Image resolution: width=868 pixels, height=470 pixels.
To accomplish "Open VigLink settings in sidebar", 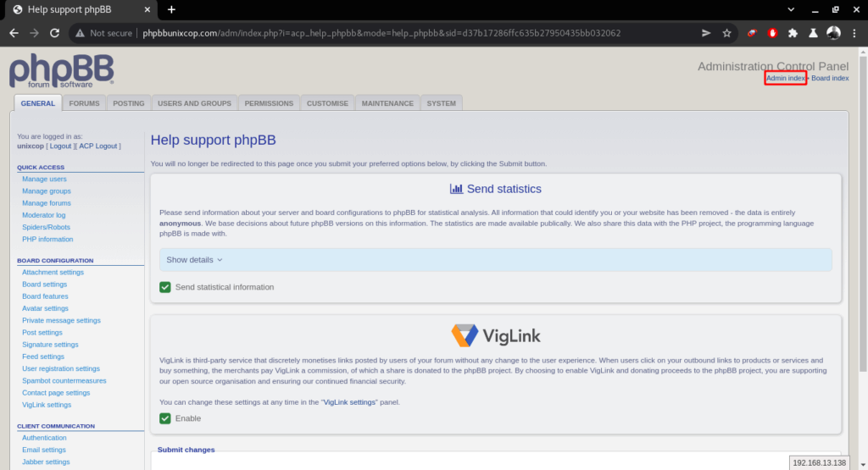I will (47, 405).
